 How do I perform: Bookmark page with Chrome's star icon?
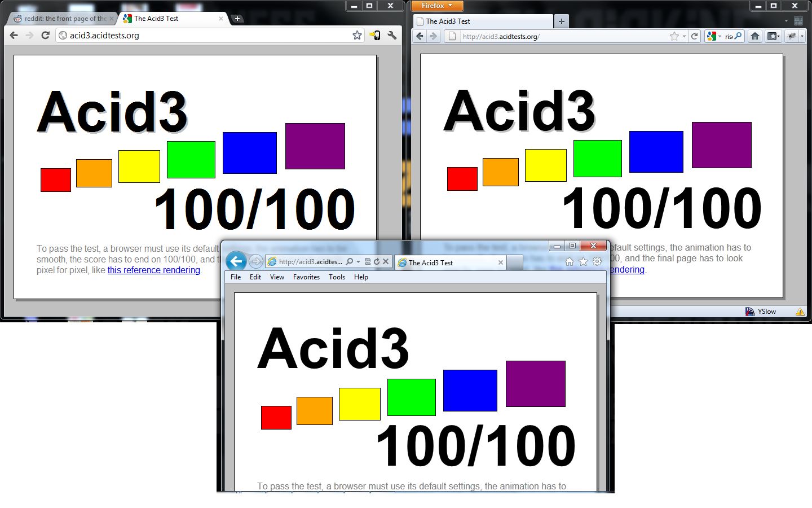point(357,36)
